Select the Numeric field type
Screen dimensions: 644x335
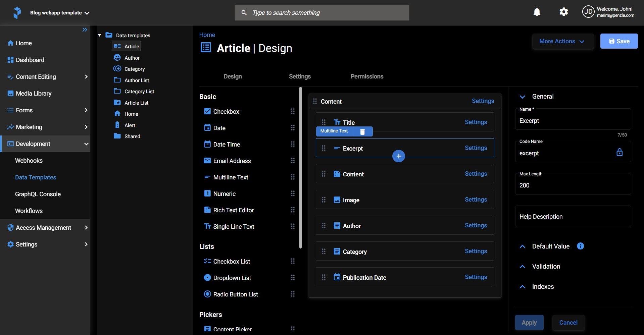[x=220, y=193]
